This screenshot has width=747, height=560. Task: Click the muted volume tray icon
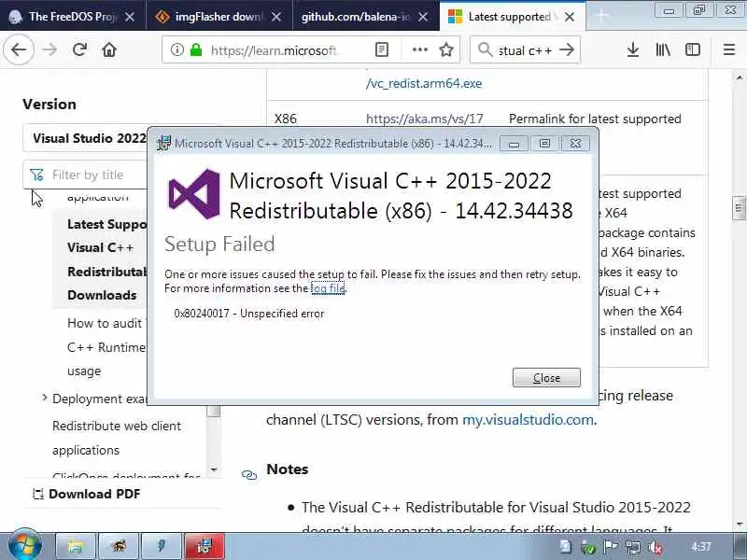coord(655,548)
